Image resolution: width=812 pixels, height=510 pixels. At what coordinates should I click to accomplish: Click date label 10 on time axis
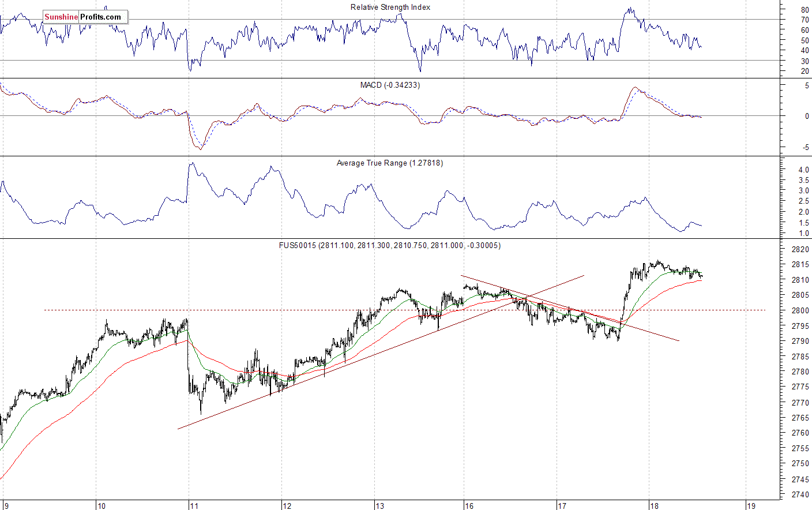[101, 506]
